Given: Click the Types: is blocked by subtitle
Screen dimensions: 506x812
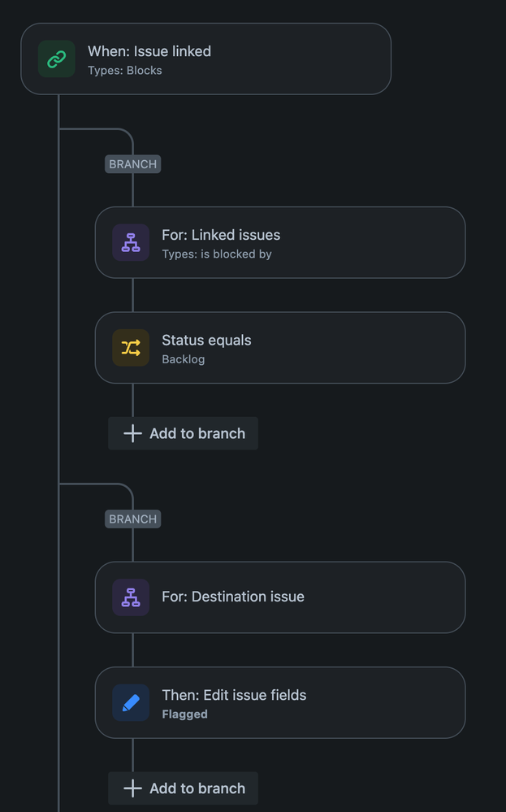Looking at the screenshot, I should tap(217, 254).
